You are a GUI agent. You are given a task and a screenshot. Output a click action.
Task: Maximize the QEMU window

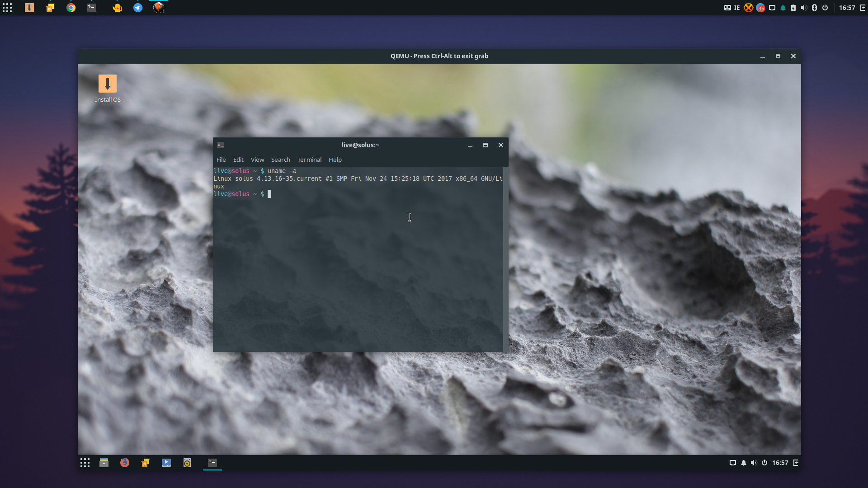tap(778, 56)
